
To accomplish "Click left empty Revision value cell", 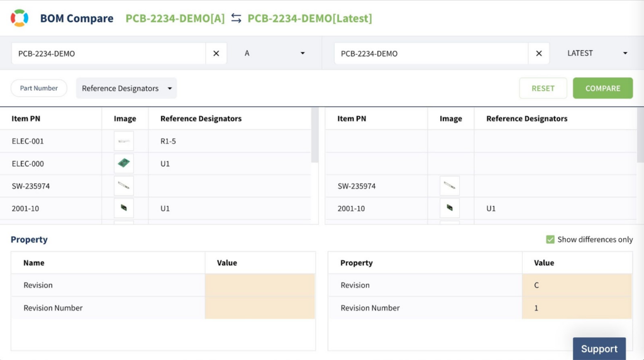I will click(260, 285).
